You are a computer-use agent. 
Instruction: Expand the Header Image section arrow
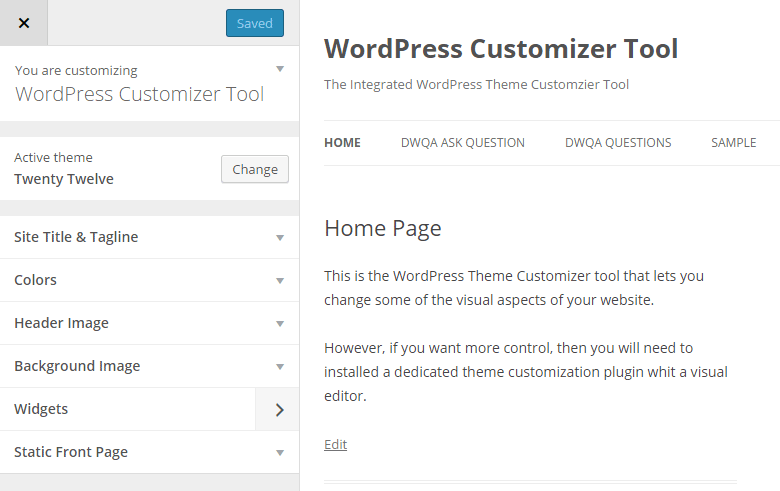(280, 324)
